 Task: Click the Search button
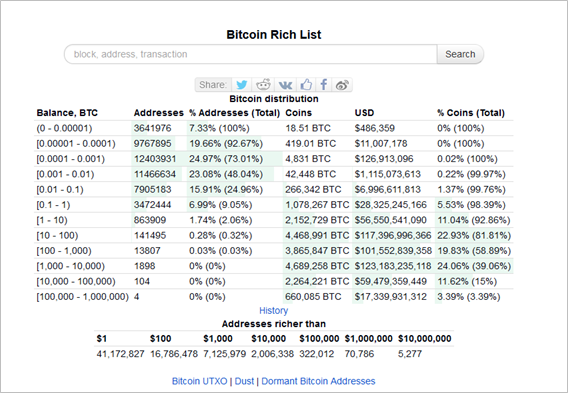click(x=460, y=54)
